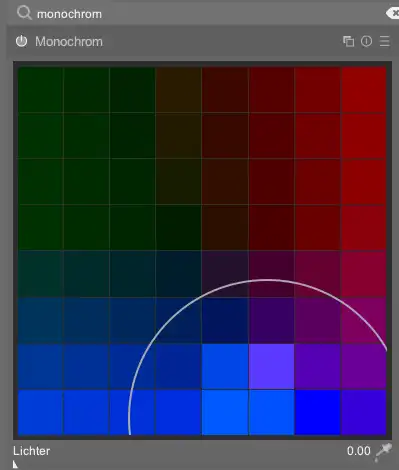Pick the dark green top-left swatch
The image size is (399, 470).
(x=40, y=90)
